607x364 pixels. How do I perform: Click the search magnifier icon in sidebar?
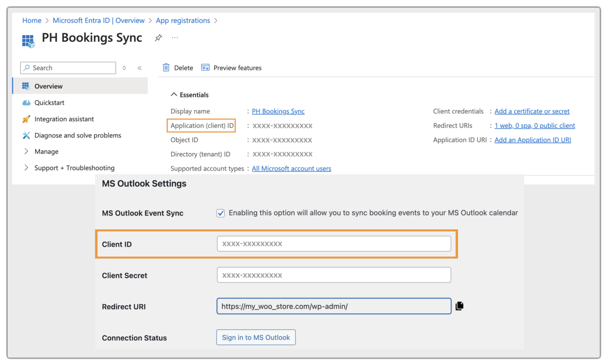coord(27,68)
